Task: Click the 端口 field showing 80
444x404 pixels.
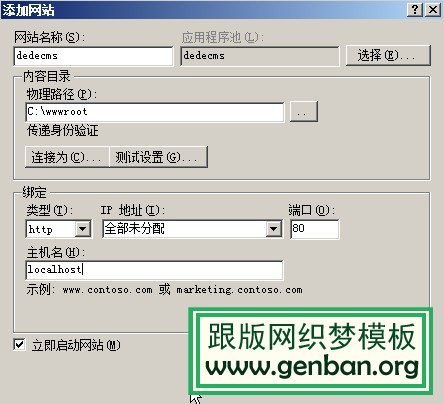Action: coord(315,229)
